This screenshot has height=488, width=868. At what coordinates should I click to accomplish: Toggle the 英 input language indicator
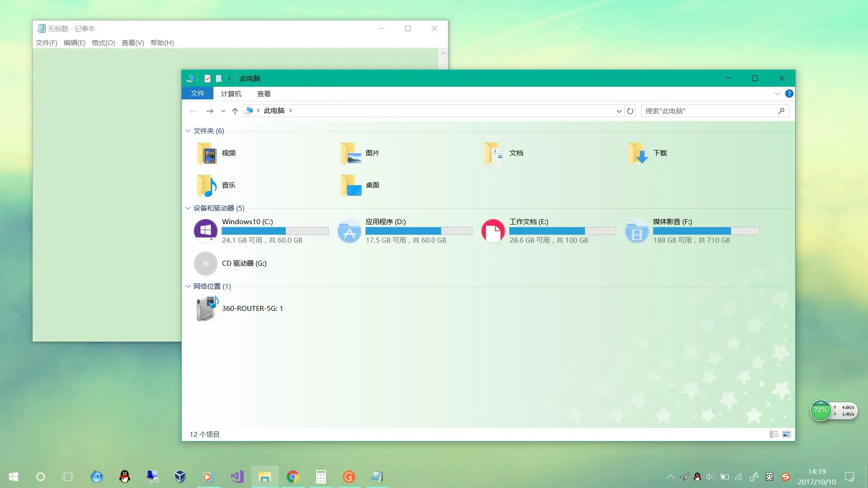pos(769,477)
